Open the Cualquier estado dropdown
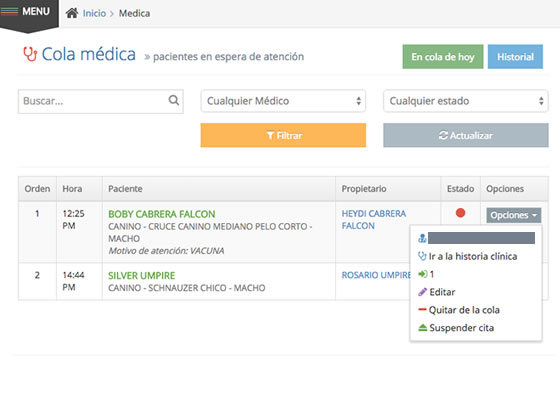This screenshot has width=560, height=420. [x=466, y=101]
